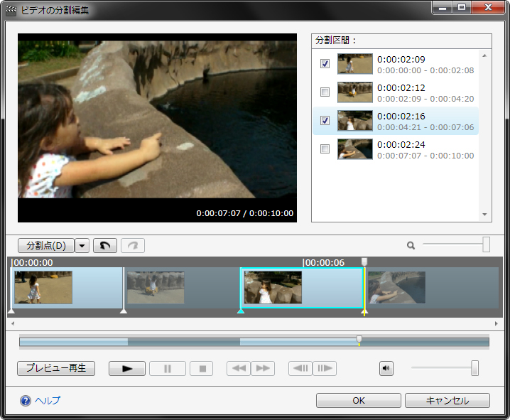Step back one frame
Image resolution: width=510 pixels, height=420 pixels.
click(x=300, y=369)
